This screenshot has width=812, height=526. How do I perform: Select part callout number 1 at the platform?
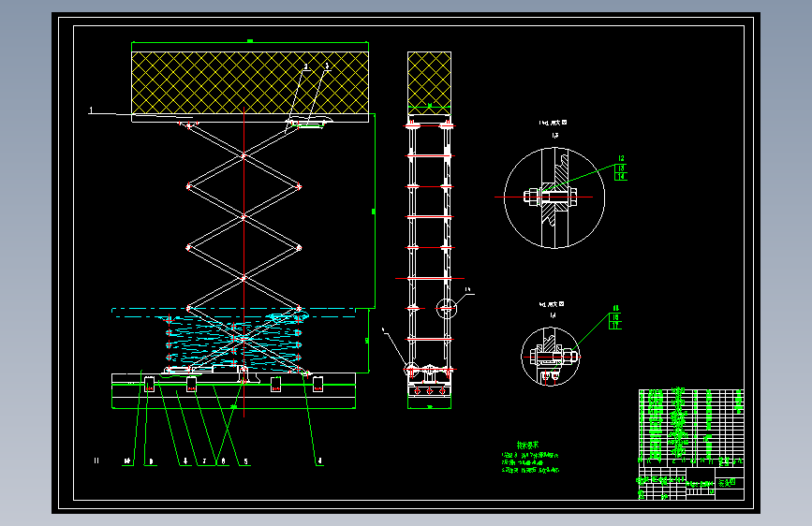(91, 110)
